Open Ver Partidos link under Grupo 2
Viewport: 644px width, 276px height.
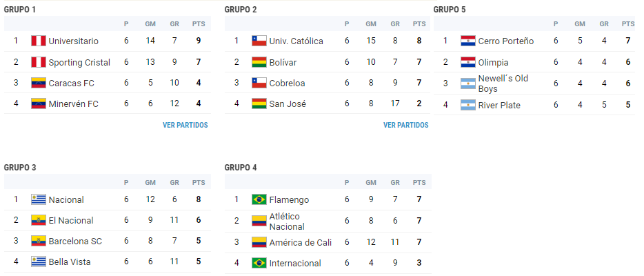(x=406, y=125)
